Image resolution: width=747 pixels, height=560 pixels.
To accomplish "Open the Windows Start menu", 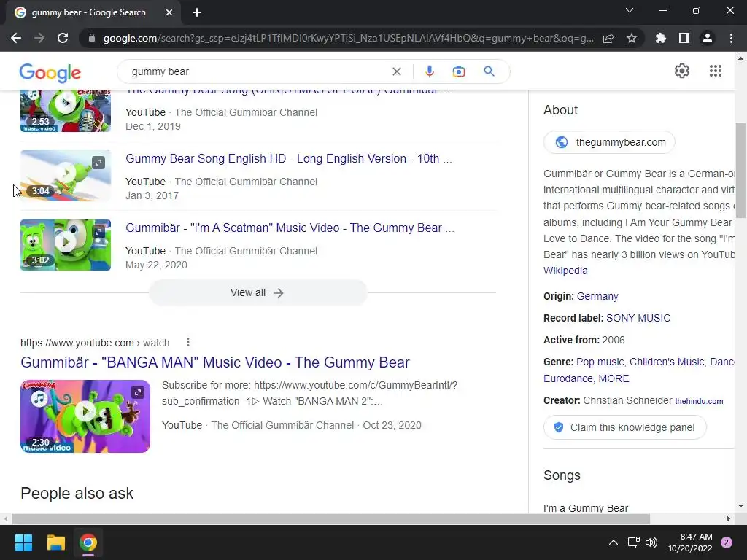I will pyautogui.click(x=23, y=542).
